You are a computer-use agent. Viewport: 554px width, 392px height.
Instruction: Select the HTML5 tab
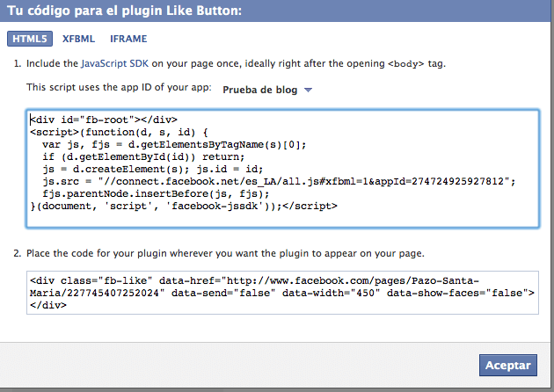click(x=30, y=39)
